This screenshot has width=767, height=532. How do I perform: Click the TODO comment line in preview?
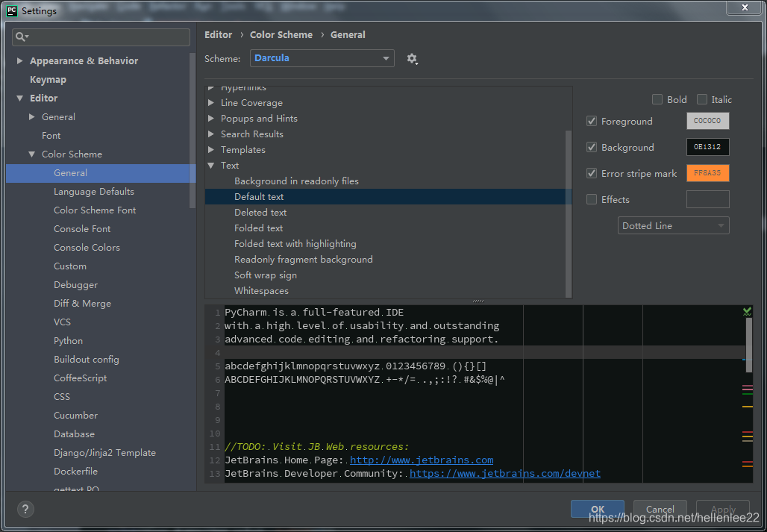[316, 446]
